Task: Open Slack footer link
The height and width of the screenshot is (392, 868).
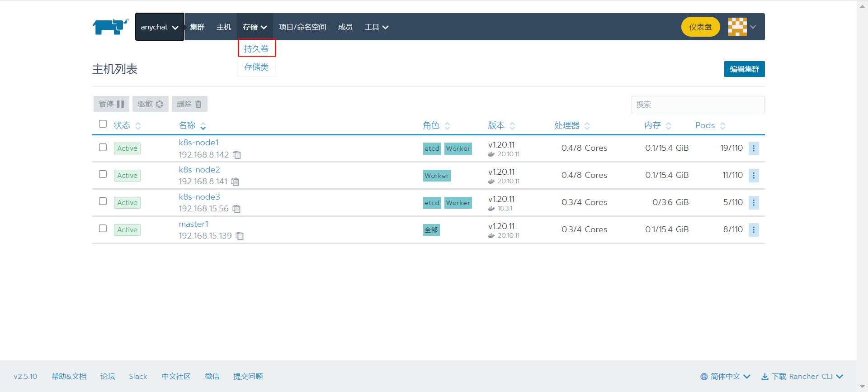Action: coord(138,377)
